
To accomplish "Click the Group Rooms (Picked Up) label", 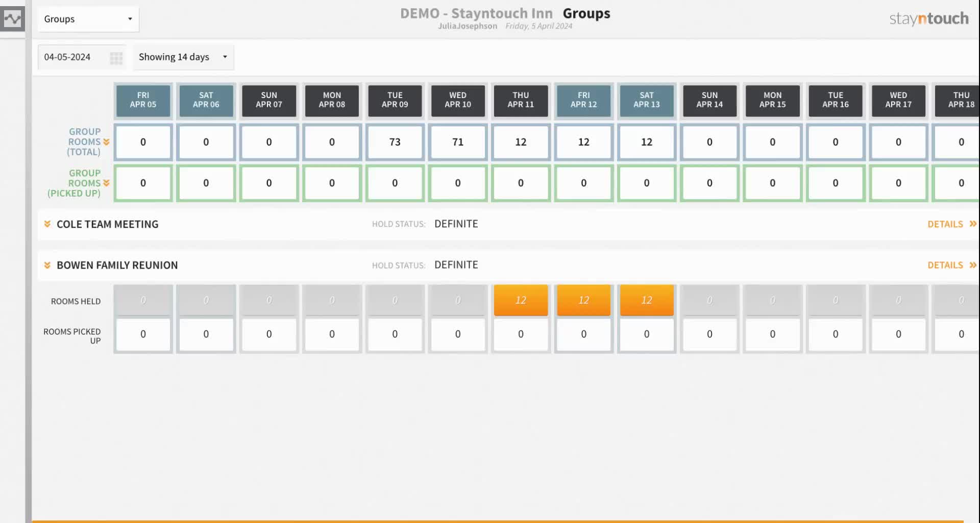I will click(x=75, y=183).
